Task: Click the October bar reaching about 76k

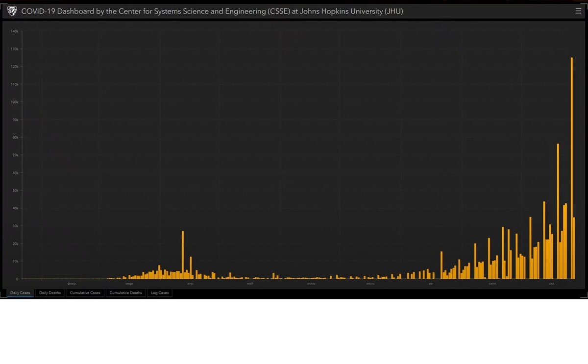Action: pos(558,211)
